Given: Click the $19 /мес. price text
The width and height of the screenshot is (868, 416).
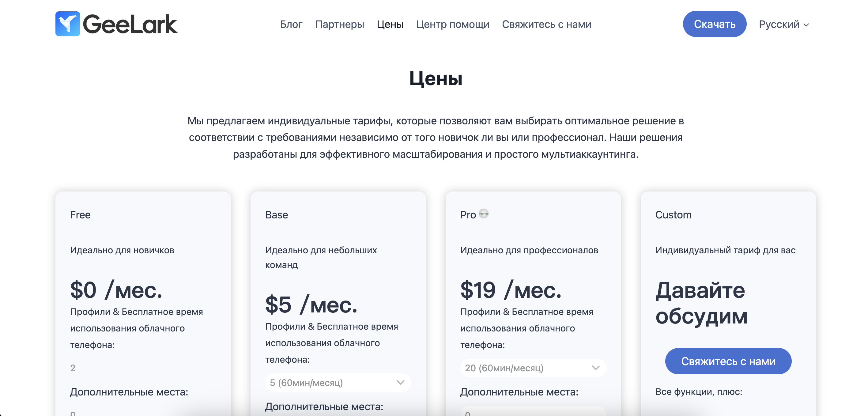Looking at the screenshot, I should [511, 290].
